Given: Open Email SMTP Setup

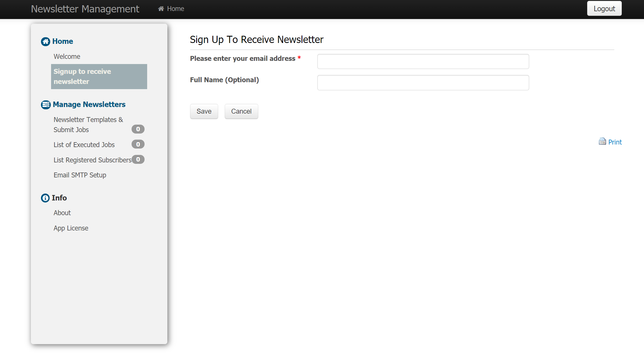Looking at the screenshot, I should (x=80, y=175).
